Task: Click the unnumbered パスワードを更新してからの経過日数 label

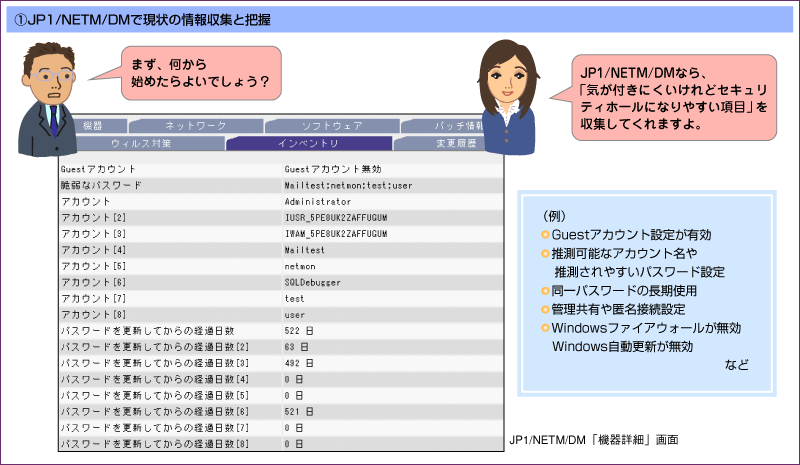Action: coord(147,331)
